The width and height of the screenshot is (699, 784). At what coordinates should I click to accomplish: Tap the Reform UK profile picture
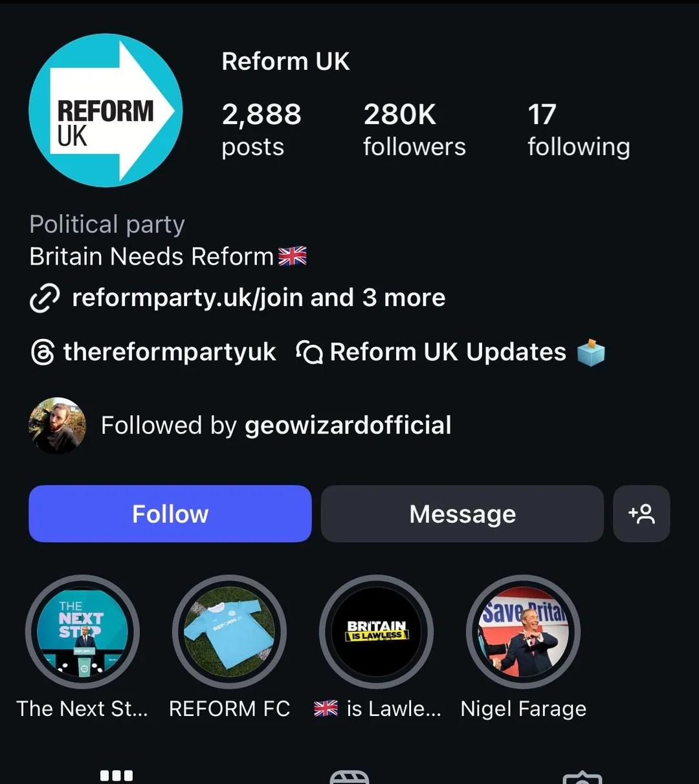tap(105, 111)
